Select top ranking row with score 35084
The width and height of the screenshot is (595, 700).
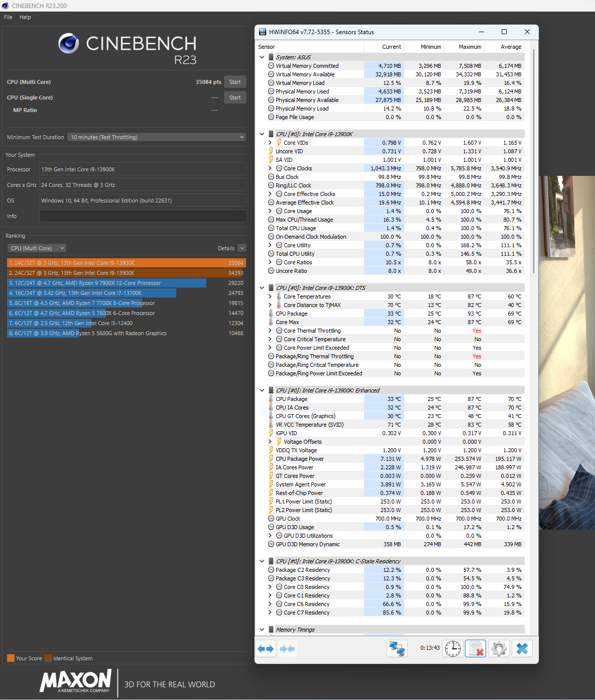coord(127,263)
